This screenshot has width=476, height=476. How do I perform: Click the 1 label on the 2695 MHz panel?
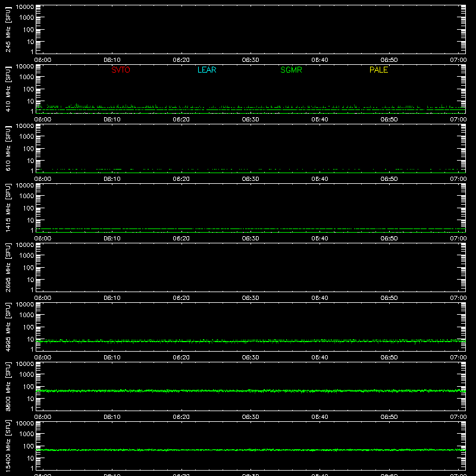click(x=32, y=290)
